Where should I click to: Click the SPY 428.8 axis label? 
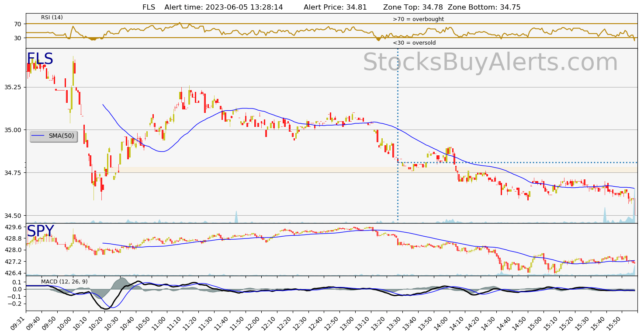[13, 238]
